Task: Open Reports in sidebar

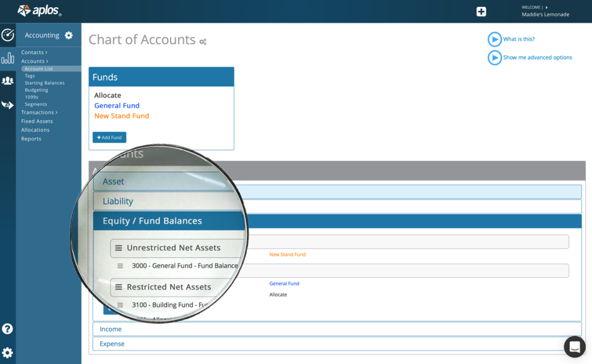Action: click(31, 139)
